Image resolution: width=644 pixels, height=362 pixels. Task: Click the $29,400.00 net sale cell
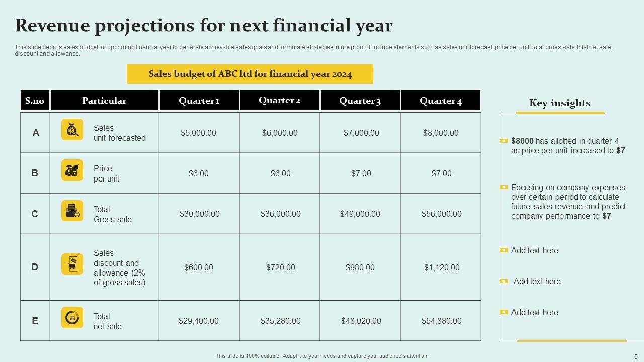[x=199, y=321]
